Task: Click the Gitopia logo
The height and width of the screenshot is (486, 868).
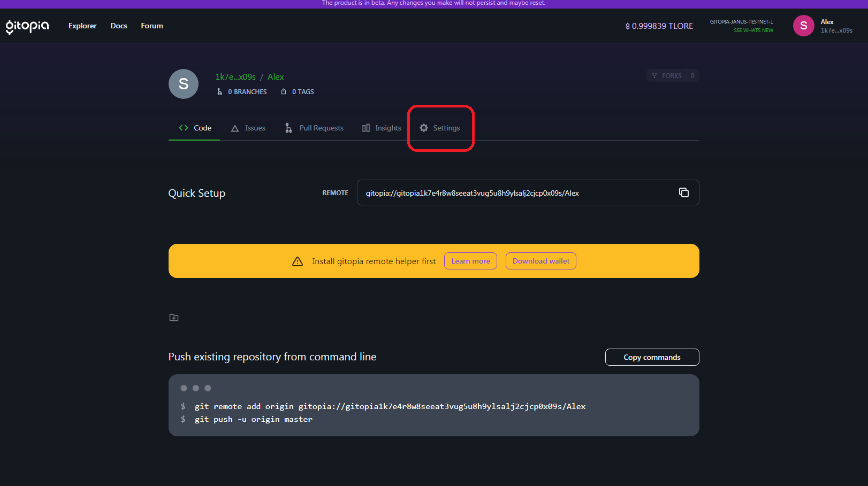Action: pyautogui.click(x=27, y=26)
